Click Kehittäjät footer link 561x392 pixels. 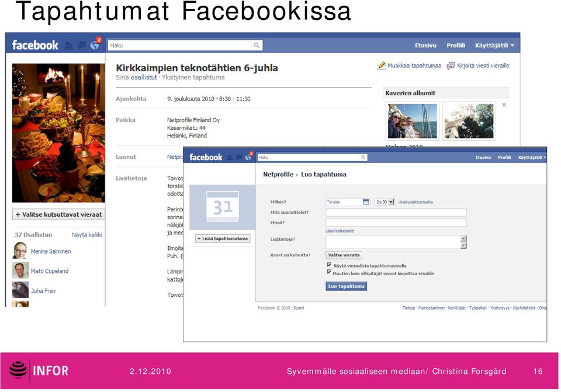[x=457, y=308]
